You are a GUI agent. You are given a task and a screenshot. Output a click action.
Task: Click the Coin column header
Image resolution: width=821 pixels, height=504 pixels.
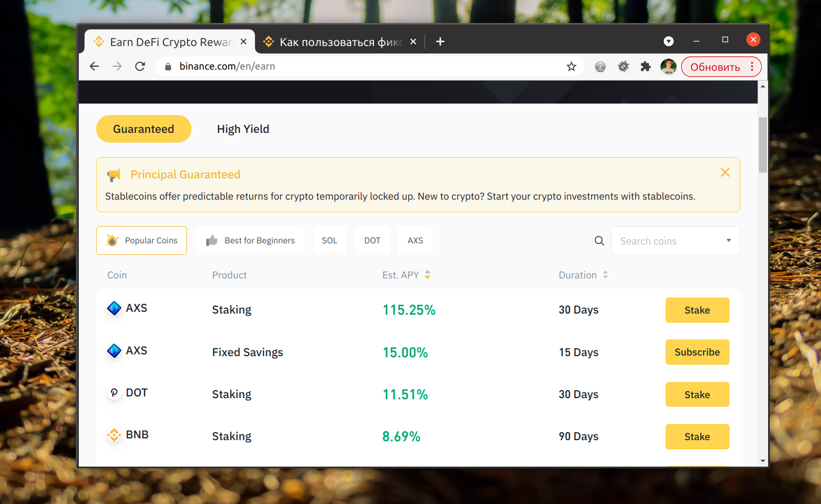(x=117, y=275)
